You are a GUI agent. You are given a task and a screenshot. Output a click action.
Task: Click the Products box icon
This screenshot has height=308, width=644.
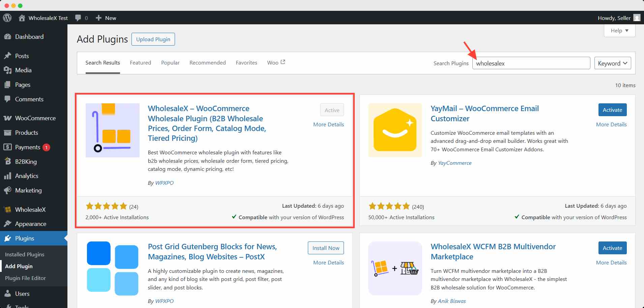point(7,133)
